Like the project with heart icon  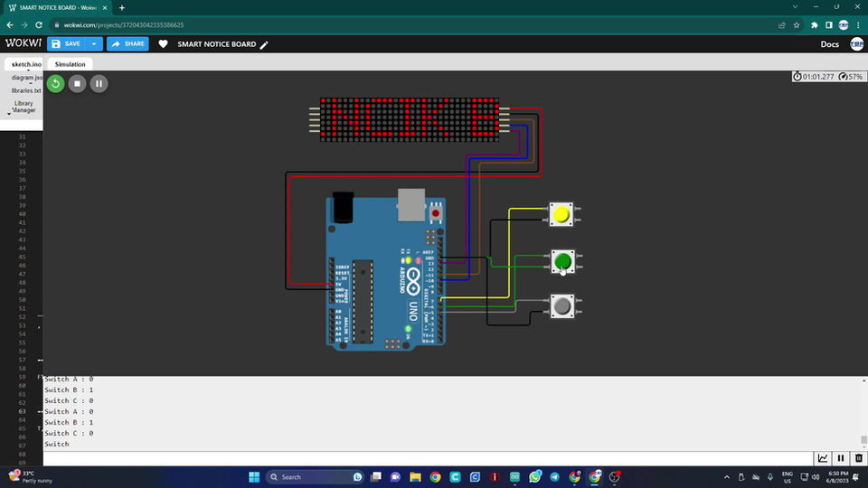(x=163, y=43)
